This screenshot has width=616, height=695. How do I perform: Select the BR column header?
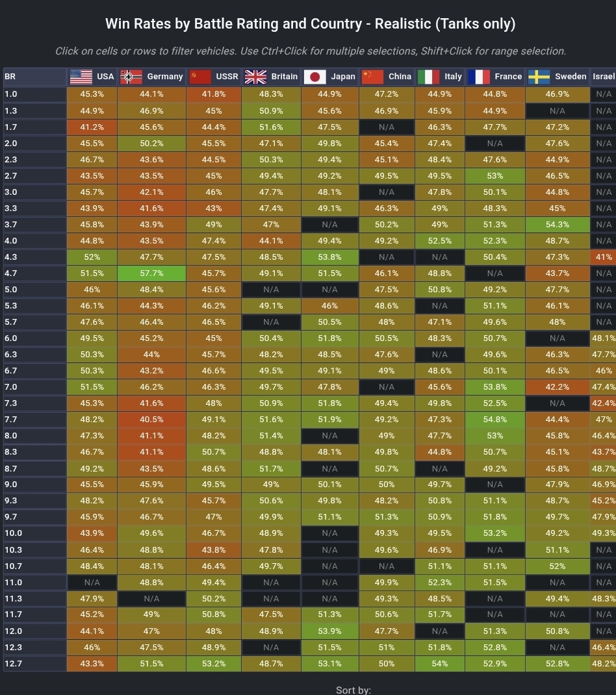click(x=34, y=77)
